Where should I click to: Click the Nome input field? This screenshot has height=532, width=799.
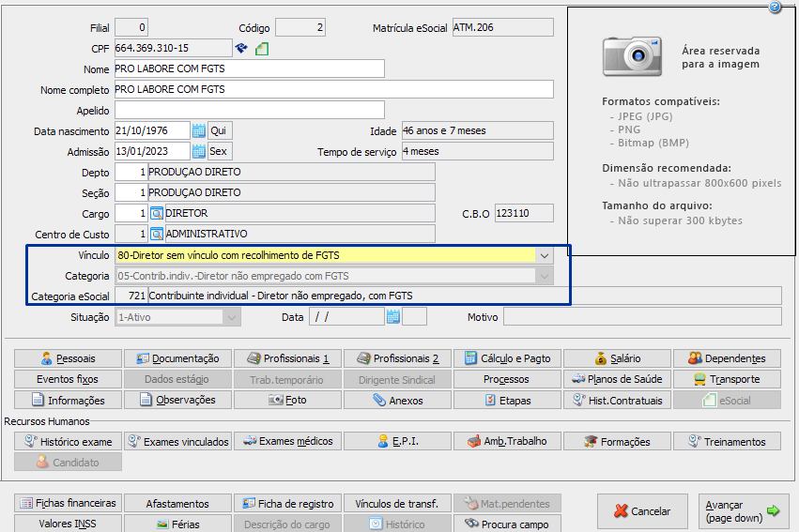[249, 68]
